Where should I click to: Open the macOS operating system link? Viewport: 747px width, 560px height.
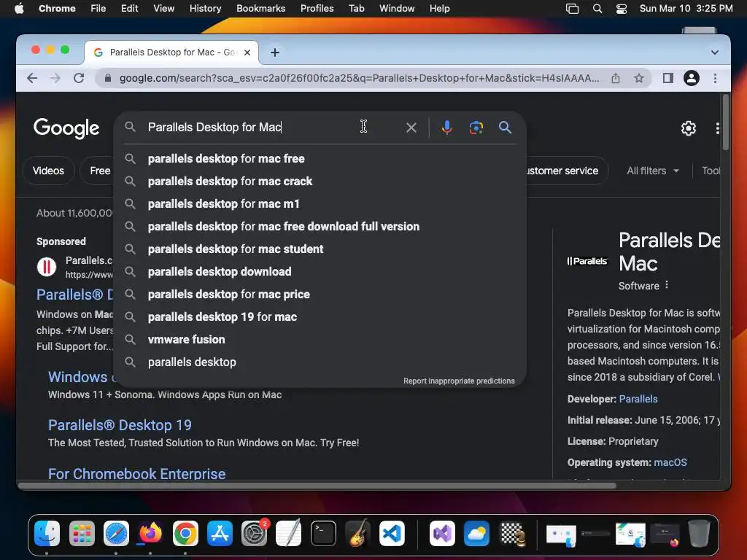[670, 462]
